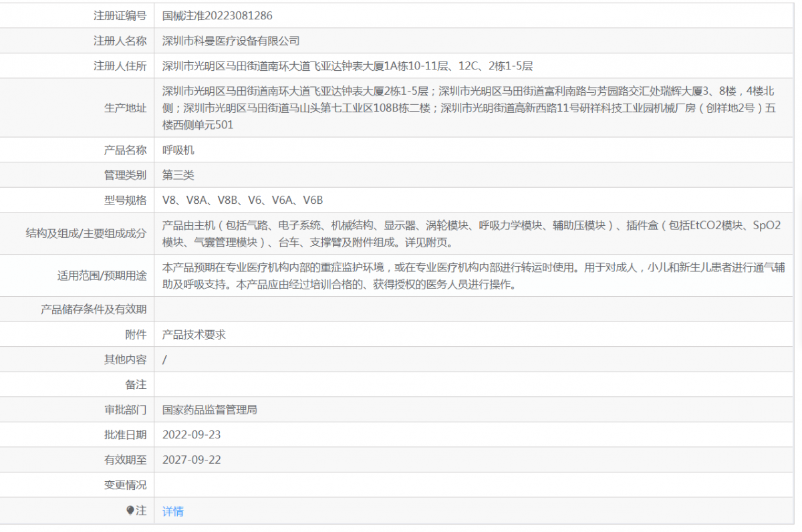Click the 变更情况 label
802x532 pixels.
coord(125,485)
